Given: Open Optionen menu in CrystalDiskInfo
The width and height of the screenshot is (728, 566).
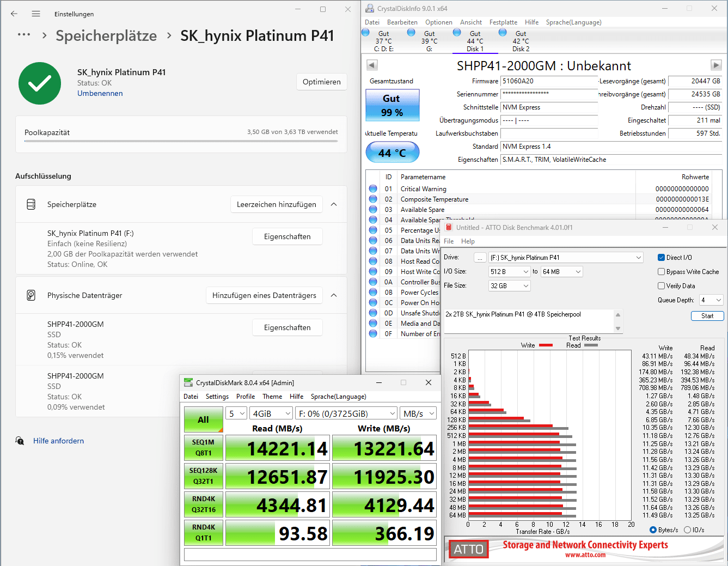Looking at the screenshot, I should [x=439, y=22].
